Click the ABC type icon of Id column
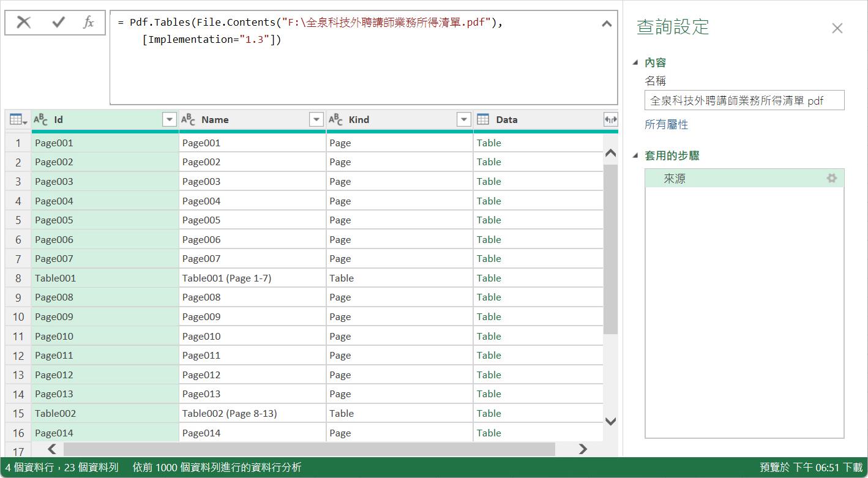The image size is (868, 478). (41, 120)
